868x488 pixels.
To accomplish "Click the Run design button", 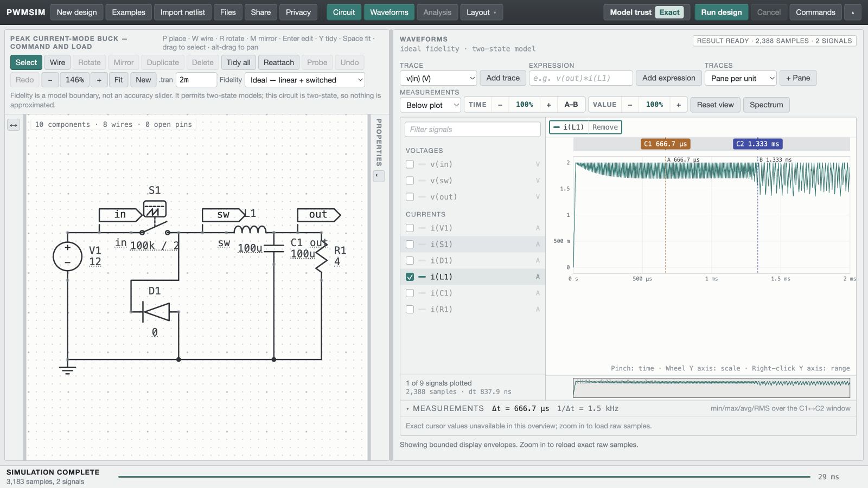I will [x=722, y=12].
